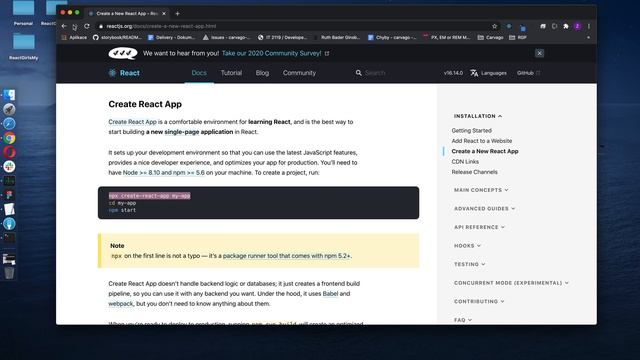
Task: Open the Aplikace apps bookmark
Action: pos(74,38)
